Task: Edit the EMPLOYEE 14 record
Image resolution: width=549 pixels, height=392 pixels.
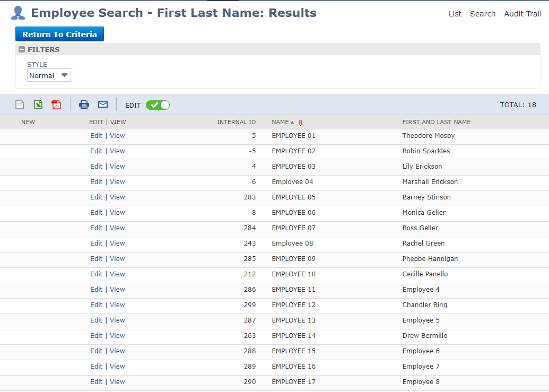Action: tap(97, 336)
